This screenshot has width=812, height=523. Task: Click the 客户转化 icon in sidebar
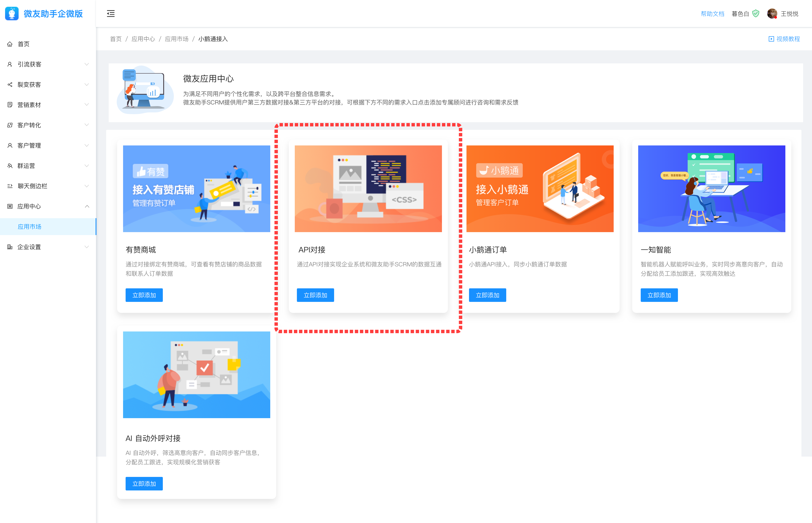[10, 125]
